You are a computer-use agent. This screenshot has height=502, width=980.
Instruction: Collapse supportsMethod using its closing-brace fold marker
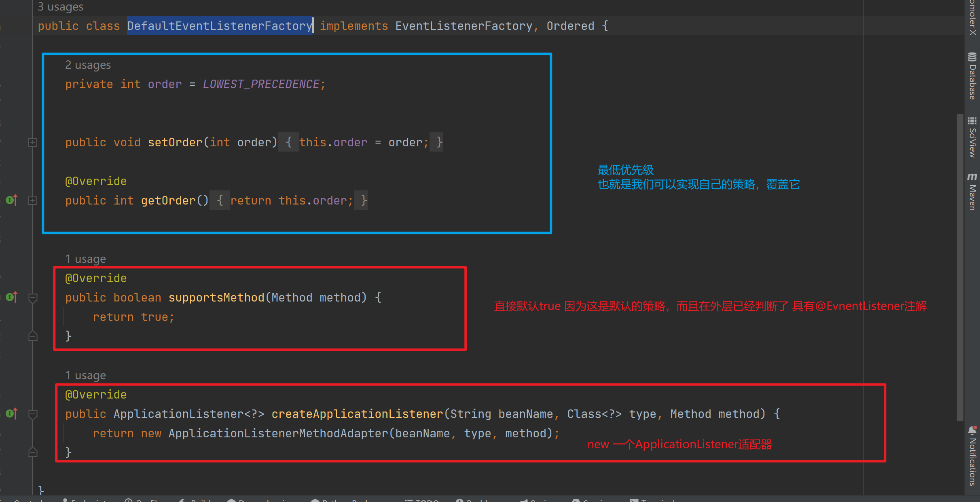click(x=33, y=336)
